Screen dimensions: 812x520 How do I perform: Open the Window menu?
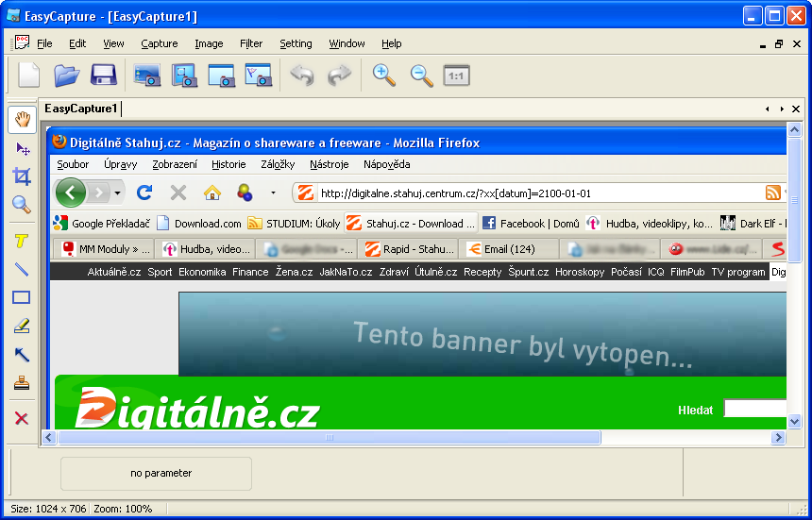(x=347, y=43)
